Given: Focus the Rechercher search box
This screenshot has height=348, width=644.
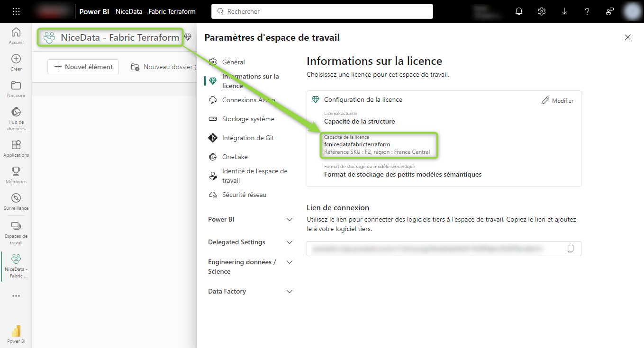Looking at the screenshot, I should coord(322,11).
